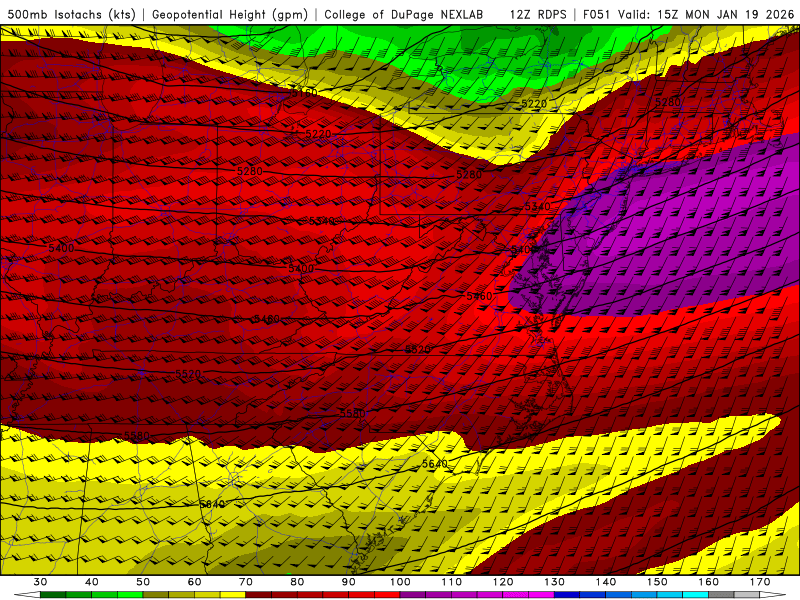The image size is (800, 600).
Task: Click the olive legend swatch just after 50
Action: point(156,594)
